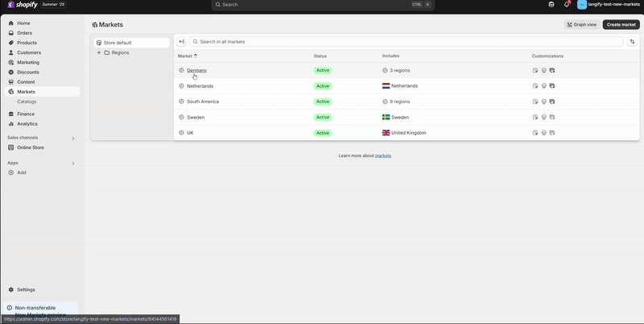Click Netherlands row's storefront customization icon
The height and width of the screenshot is (324, 644).
click(544, 86)
